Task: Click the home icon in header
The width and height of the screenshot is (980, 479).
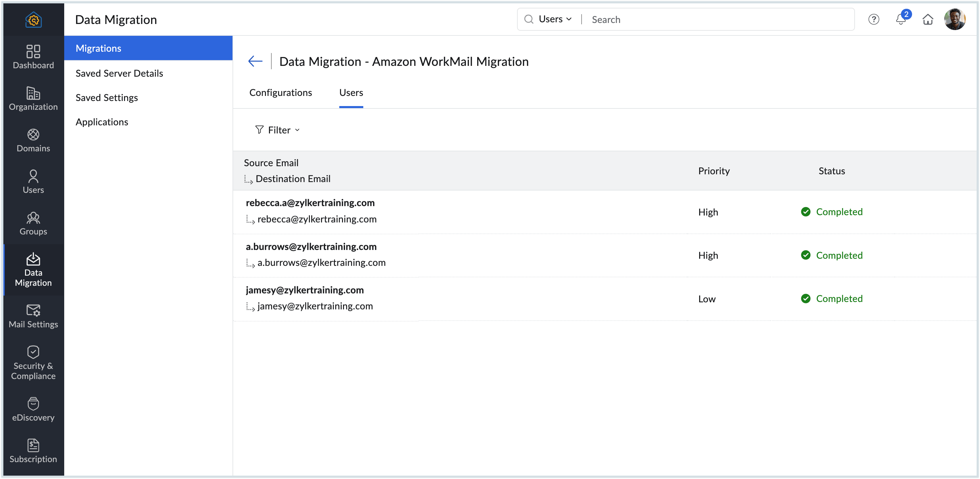Action: pos(928,19)
